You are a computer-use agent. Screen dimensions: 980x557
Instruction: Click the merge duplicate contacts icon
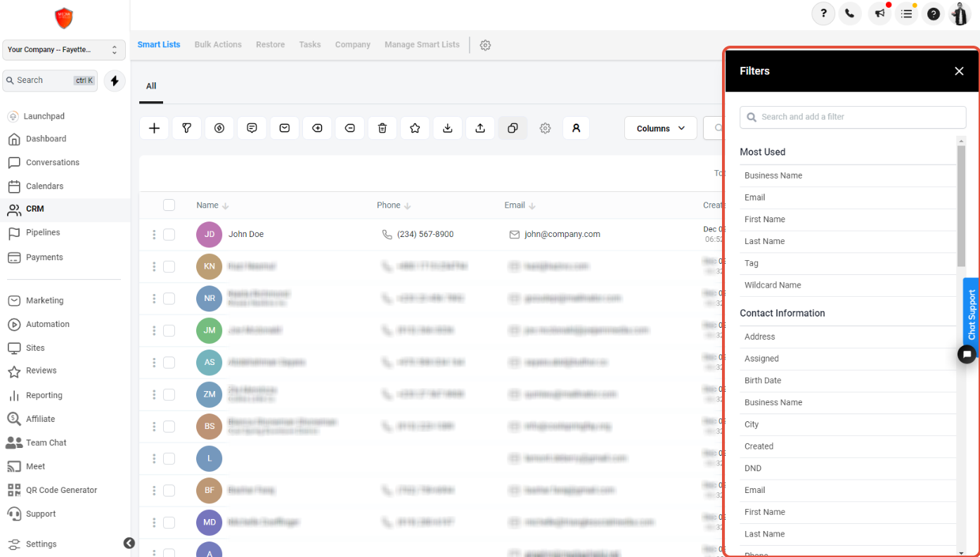(512, 128)
